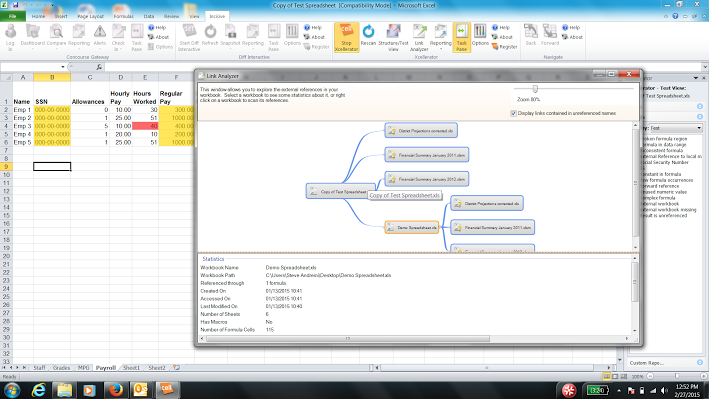The height and width of the screenshot is (399, 709).
Task: Open Xcellerator Options
Action: click(x=480, y=35)
